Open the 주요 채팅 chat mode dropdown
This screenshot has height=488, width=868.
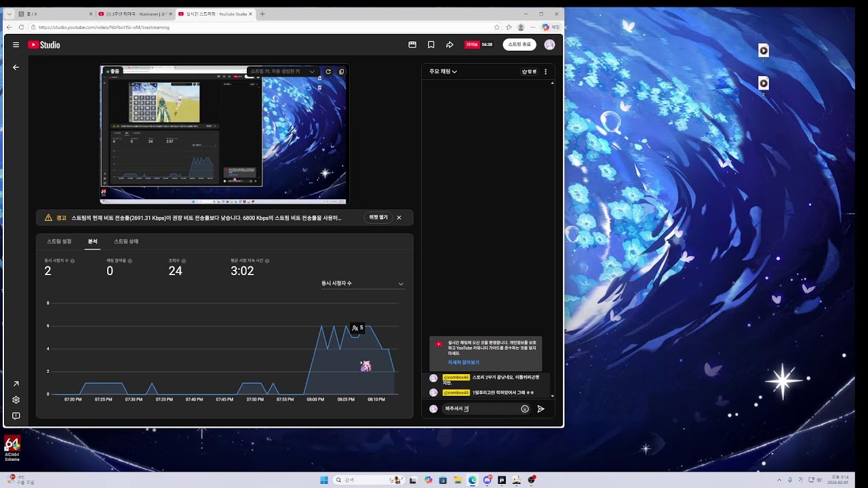[x=443, y=71]
